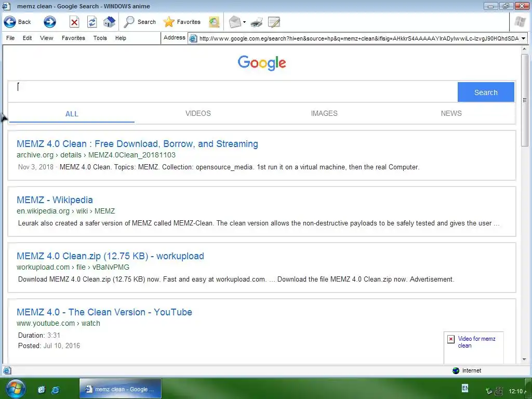The height and width of the screenshot is (399, 532).
Task: Go forward with the Forward arrow
Action: coord(50,22)
